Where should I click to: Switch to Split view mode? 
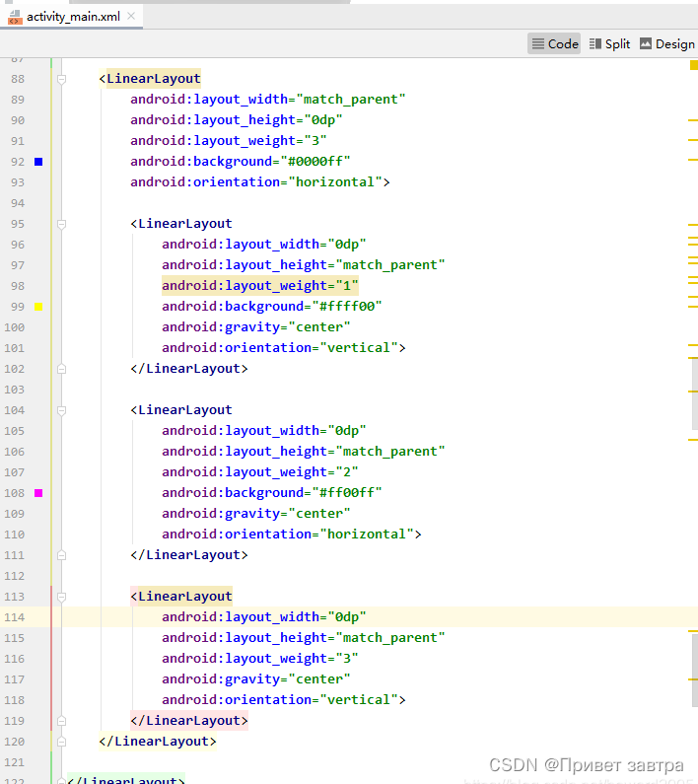[609, 44]
